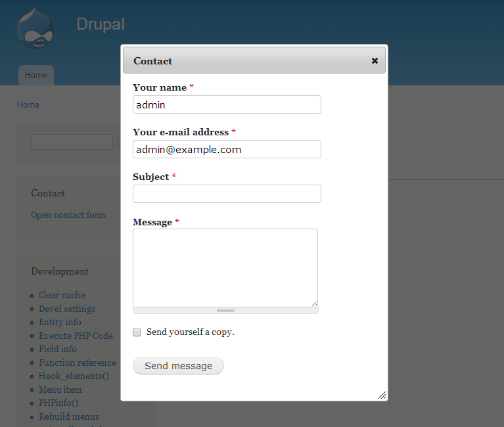Click the dialog resize grip corner
The height and width of the screenshot is (427, 504).
[x=382, y=395]
